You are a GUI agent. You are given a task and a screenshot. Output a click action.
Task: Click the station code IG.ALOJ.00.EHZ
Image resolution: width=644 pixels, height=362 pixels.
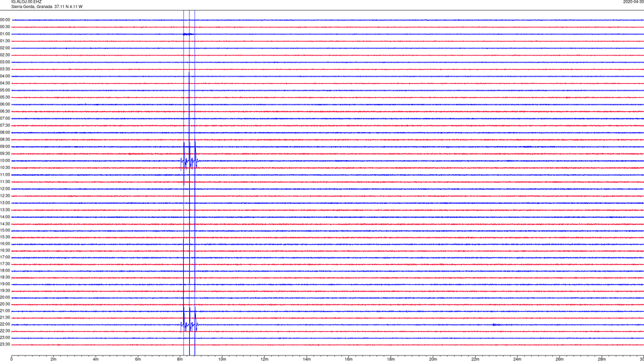(x=26, y=2)
